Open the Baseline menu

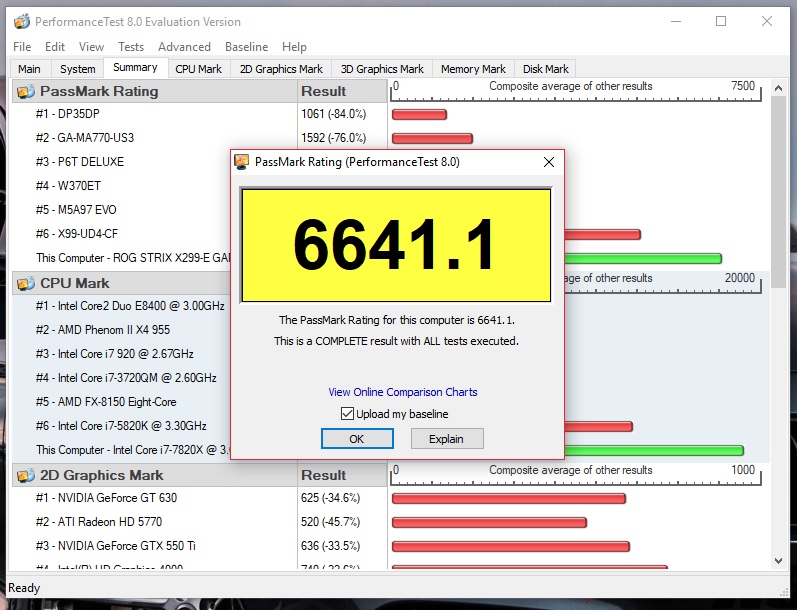[246, 47]
